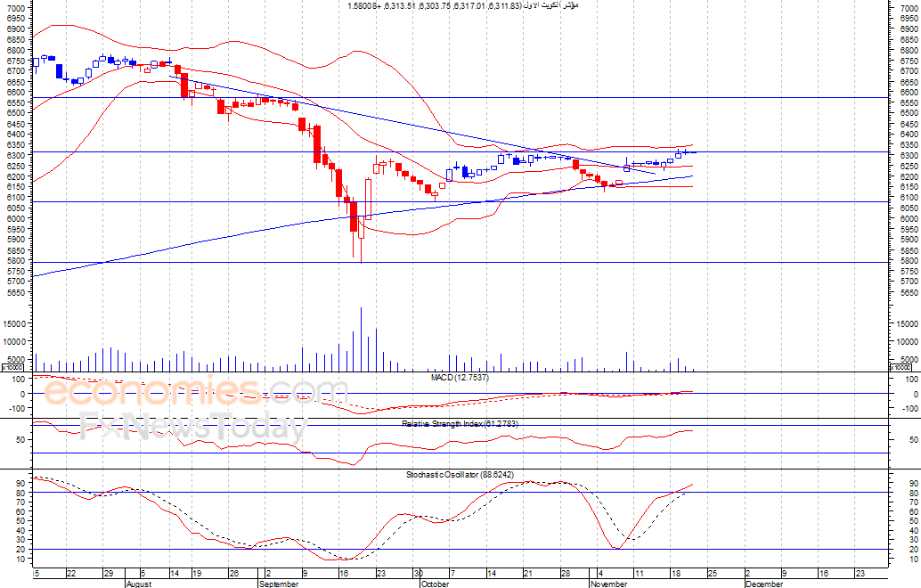Click date label 21 on time axis
The image size is (921, 588).
[528, 574]
